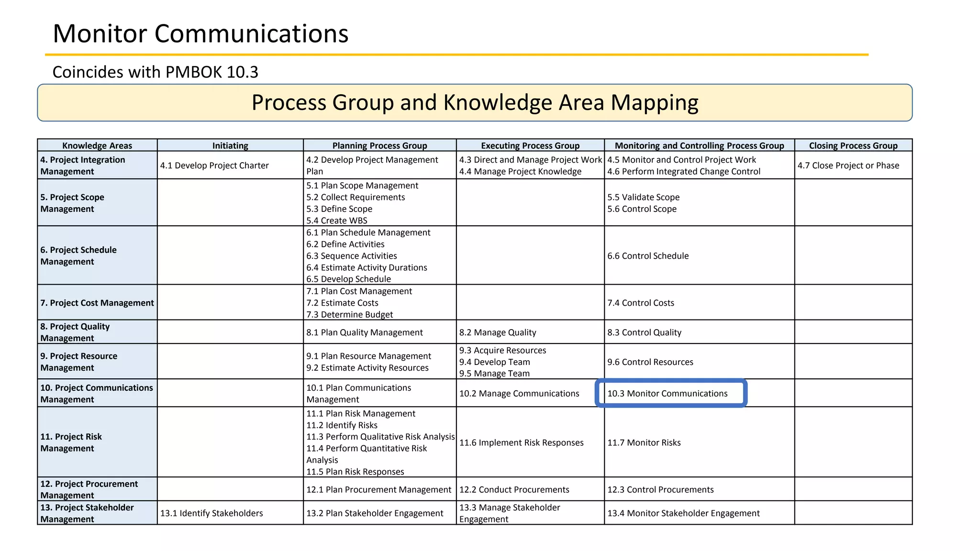Click the Monitor Communications slide title
Viewport: 980px width, 551px height.
coord(200,33)
